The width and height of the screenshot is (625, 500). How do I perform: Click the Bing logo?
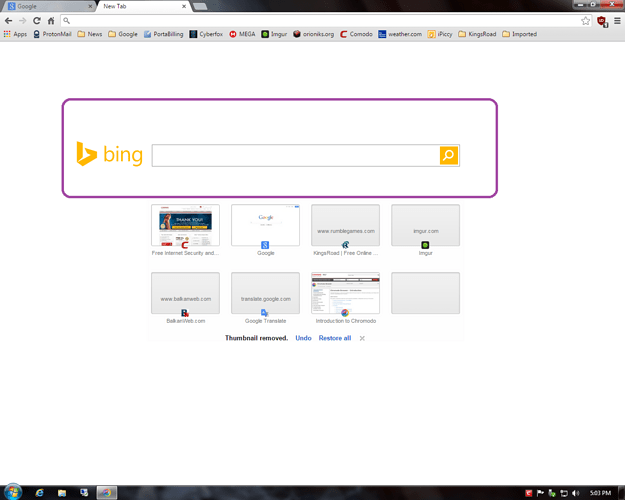click(110, 154)
